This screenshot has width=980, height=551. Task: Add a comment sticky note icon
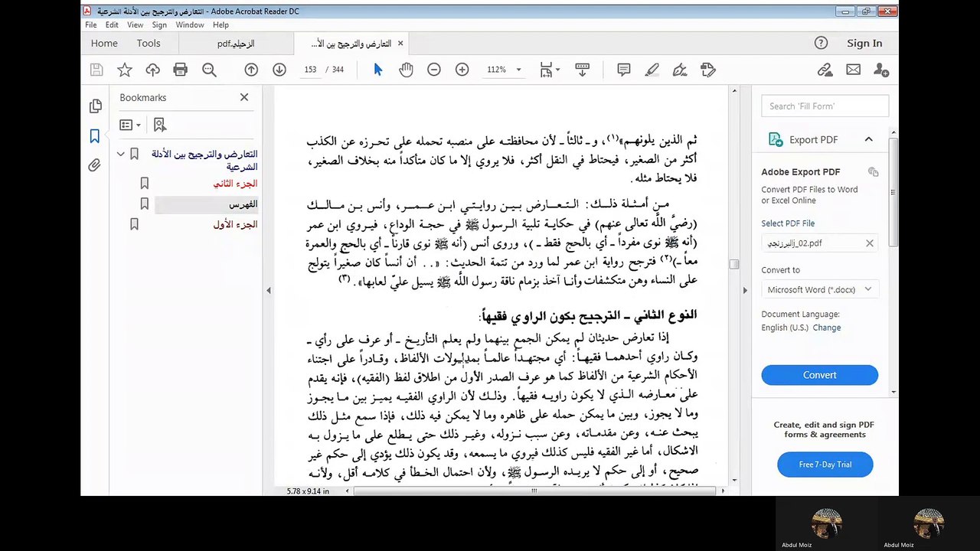point(624,70)
